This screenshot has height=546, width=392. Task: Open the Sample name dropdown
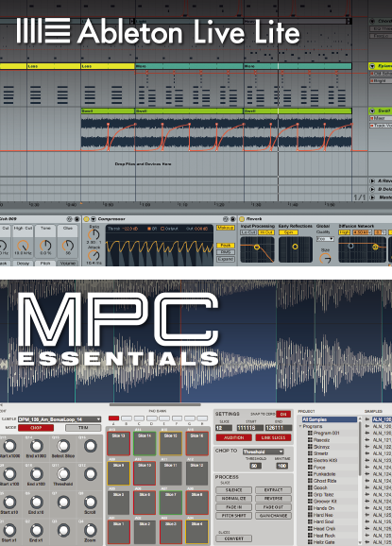60,419
